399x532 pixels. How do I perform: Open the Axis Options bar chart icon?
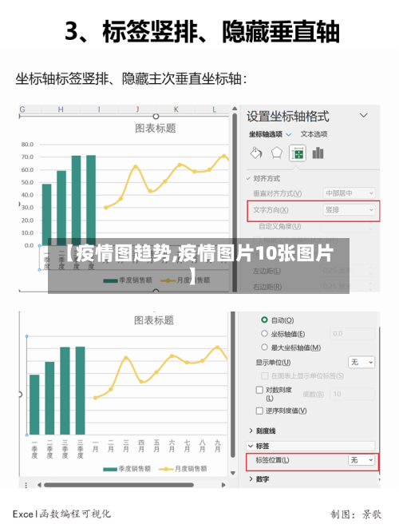pos(318,153)
